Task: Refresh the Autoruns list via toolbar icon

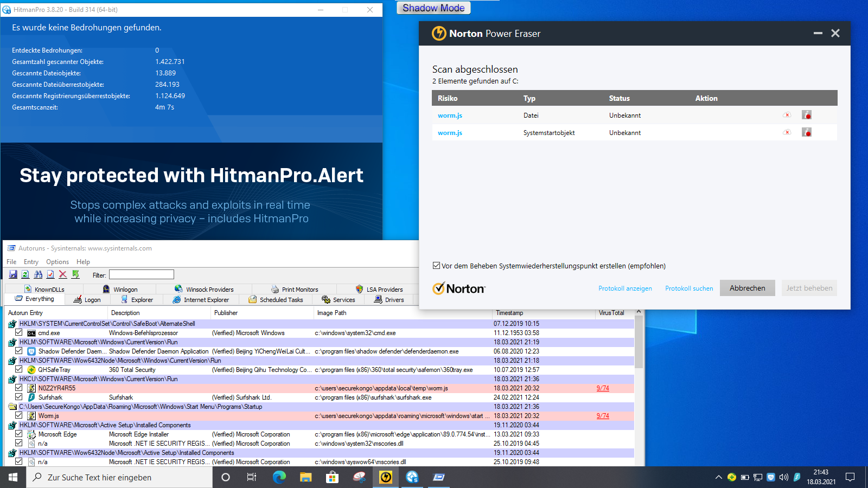Action: click(x=25, y=275)
